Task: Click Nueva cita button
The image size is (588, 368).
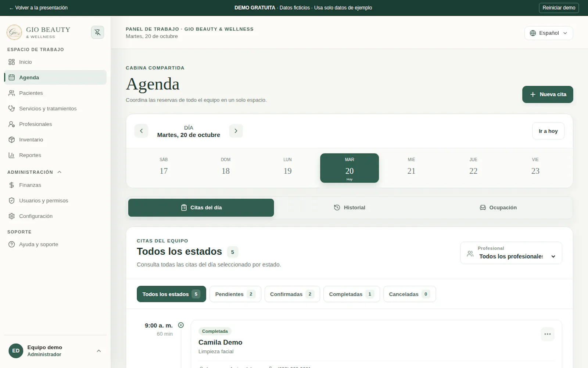Action: tap(548, 95)
